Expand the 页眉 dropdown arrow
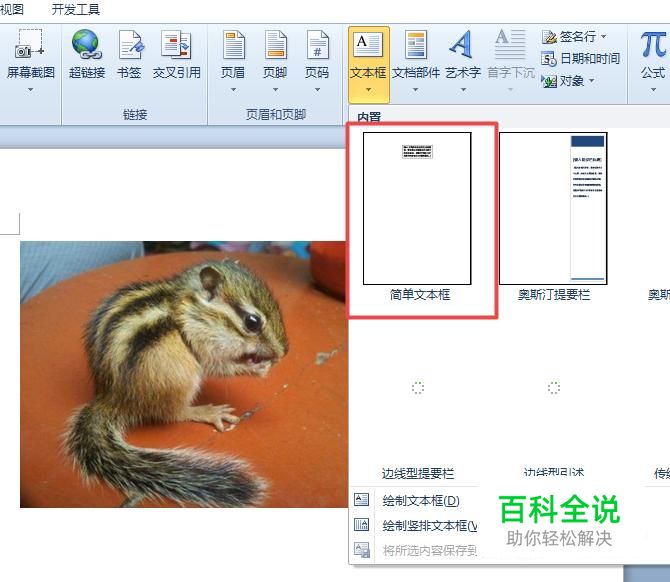 [233, 89]
